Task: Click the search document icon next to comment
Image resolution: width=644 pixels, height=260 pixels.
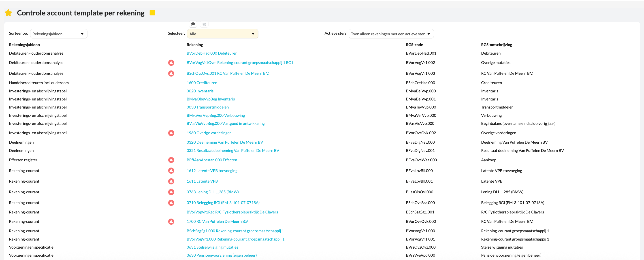Action: (204, 24)
